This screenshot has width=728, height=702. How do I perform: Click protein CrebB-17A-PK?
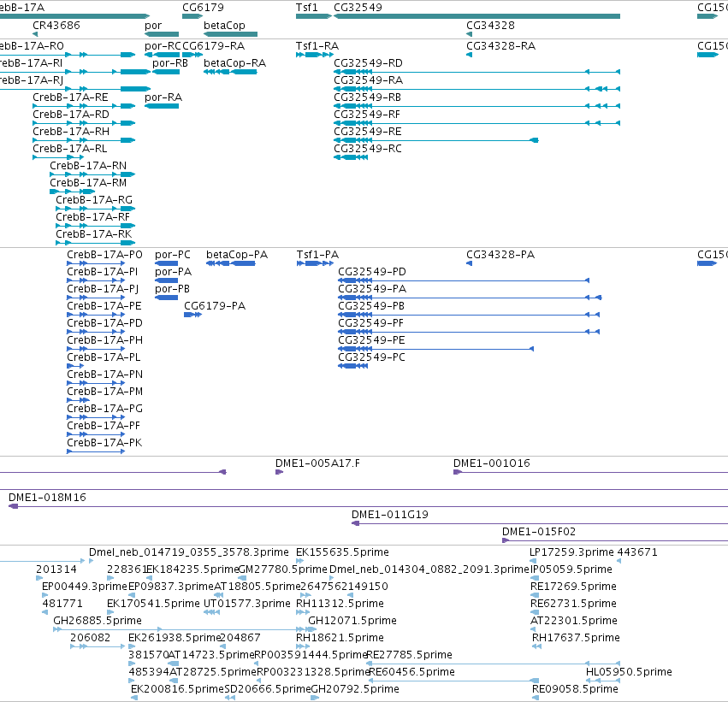click(104, 443)
